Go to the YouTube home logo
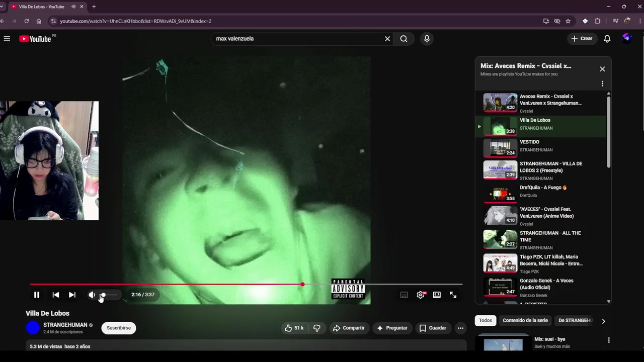 click(35, 39)
